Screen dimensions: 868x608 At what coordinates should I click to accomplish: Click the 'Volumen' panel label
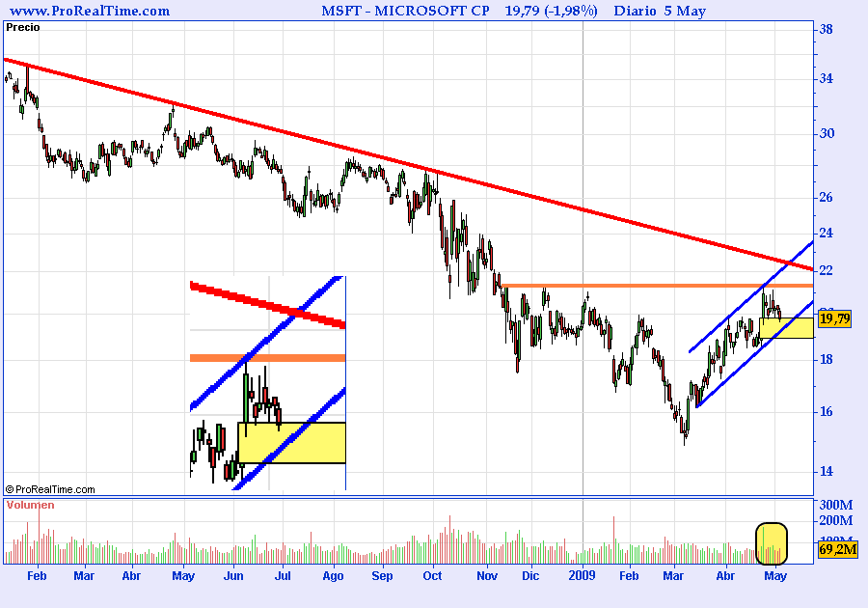click(x=31, y=505)
